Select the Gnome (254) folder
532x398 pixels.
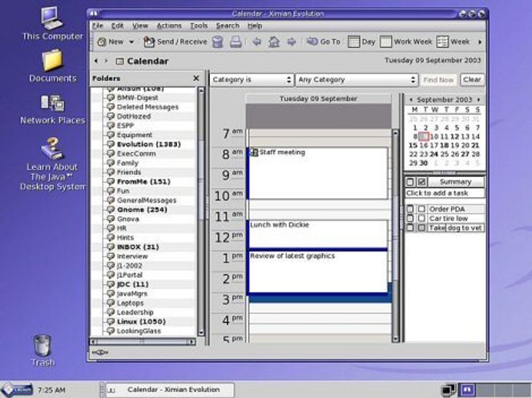point(142,210)
